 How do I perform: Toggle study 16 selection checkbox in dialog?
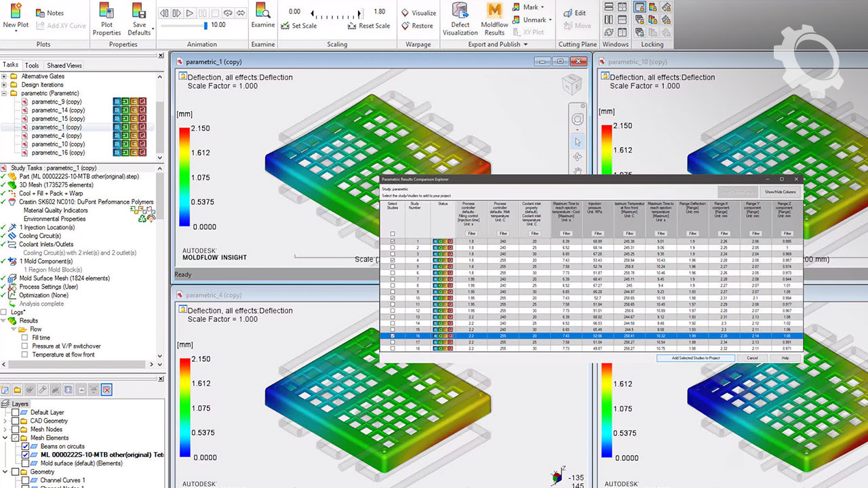392,335
